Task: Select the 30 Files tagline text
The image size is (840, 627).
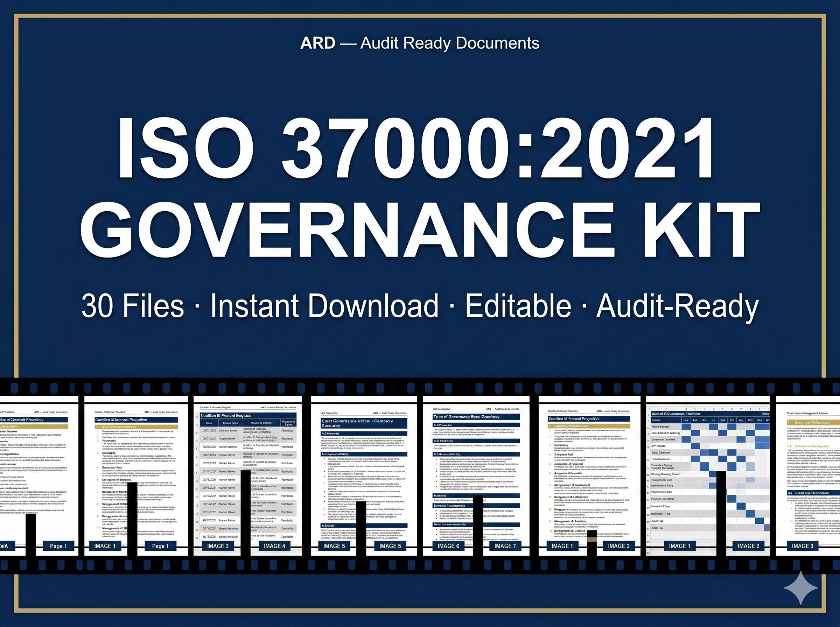Action: [x=132, y=306]
